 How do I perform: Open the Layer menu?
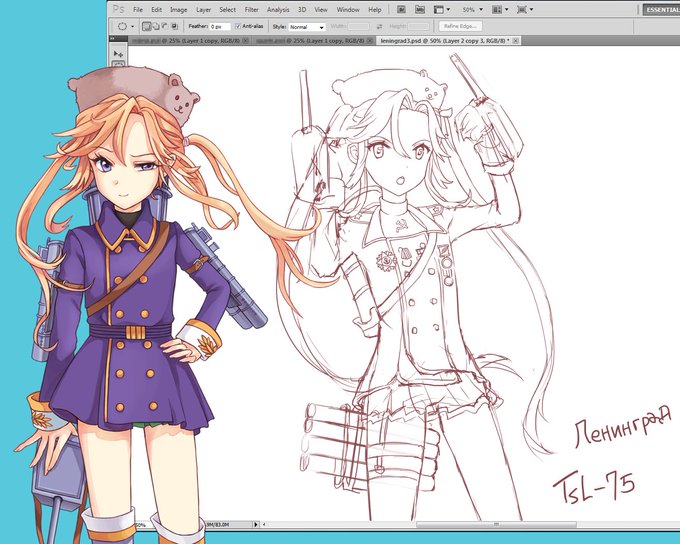pos(203,10)
